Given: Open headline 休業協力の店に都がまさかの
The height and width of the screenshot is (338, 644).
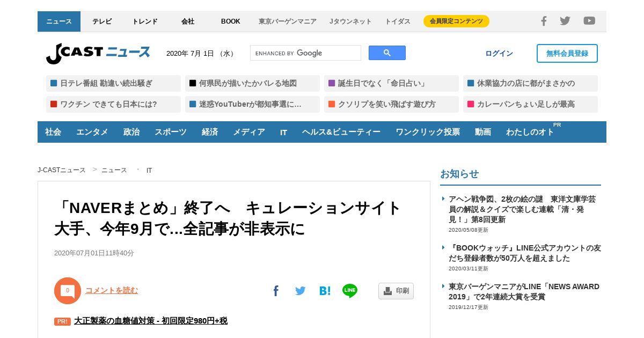Looking at the screenshot, I should pyautogui.click(x=530, y=83).
